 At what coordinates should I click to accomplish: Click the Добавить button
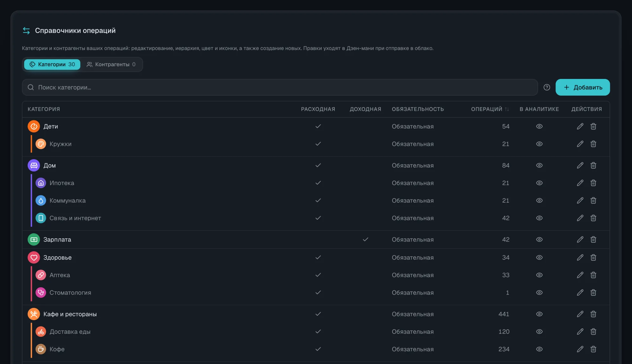pyautogui.click(x=582, y=87)
